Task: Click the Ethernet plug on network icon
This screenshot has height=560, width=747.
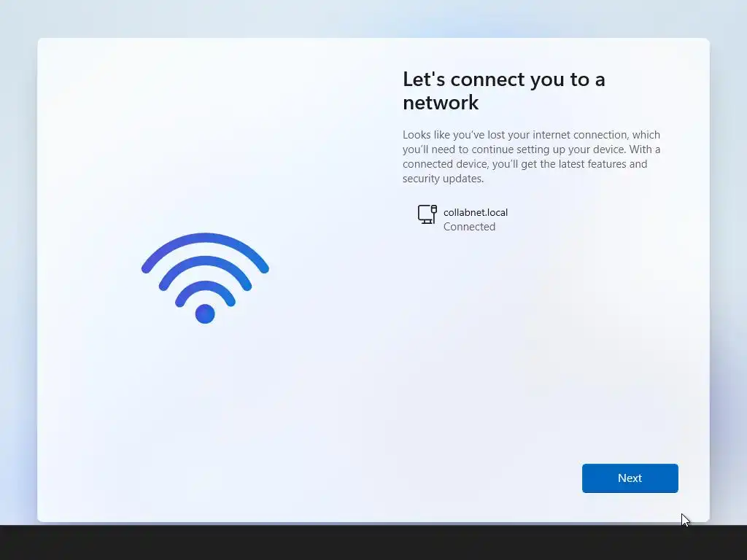Action: coord(433,209)
